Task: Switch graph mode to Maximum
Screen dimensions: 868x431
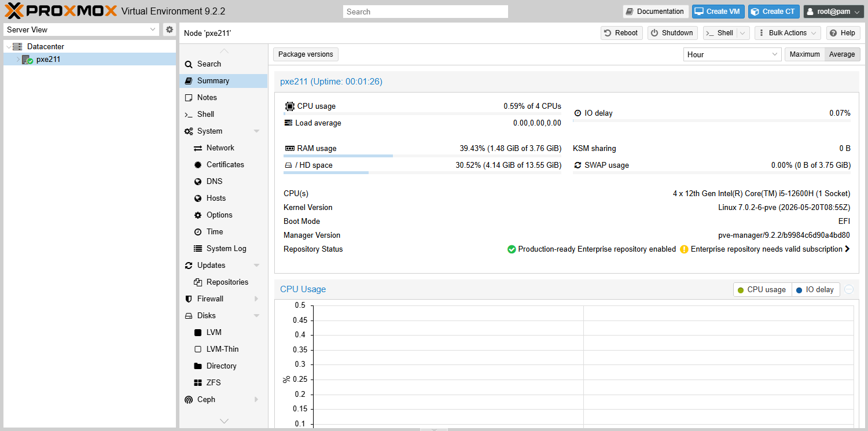Action: coord(805,54)
